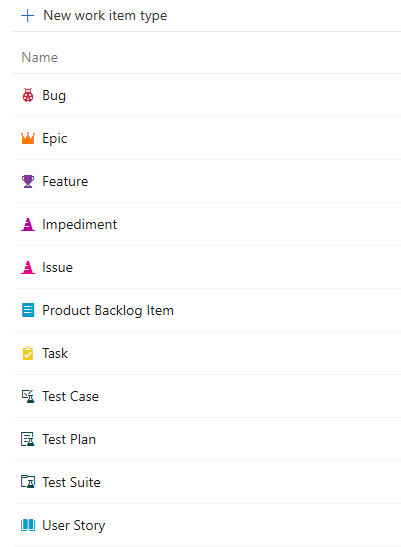401x547 pixels.
Task: Click the purple Feature trophy icon
Action: point(28,181)
